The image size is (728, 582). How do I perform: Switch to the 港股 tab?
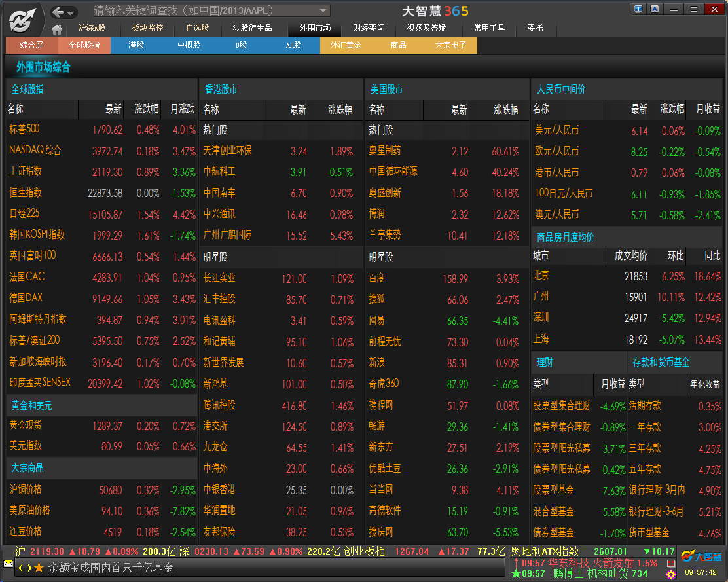[x=136, y=45]
